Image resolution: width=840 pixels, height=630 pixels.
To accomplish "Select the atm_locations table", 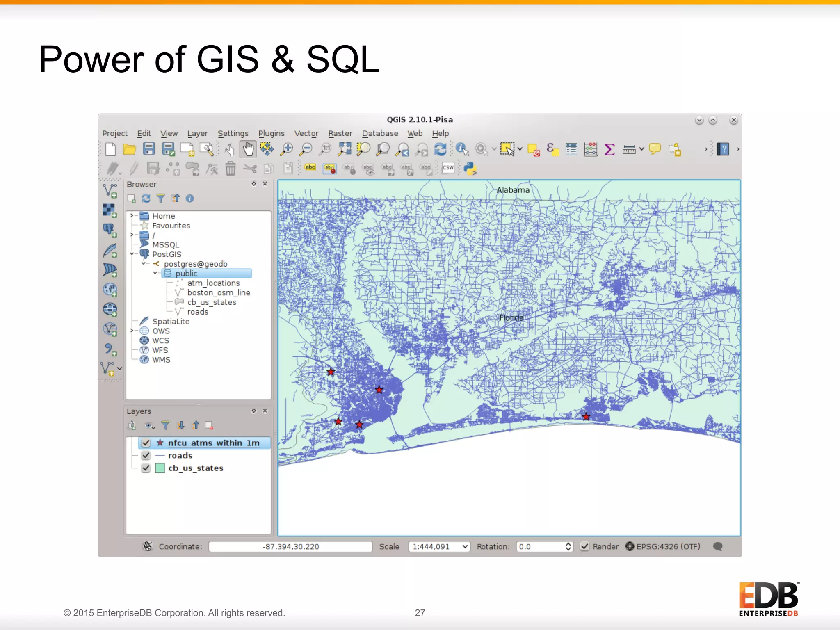I will click(x=213, y=283).
